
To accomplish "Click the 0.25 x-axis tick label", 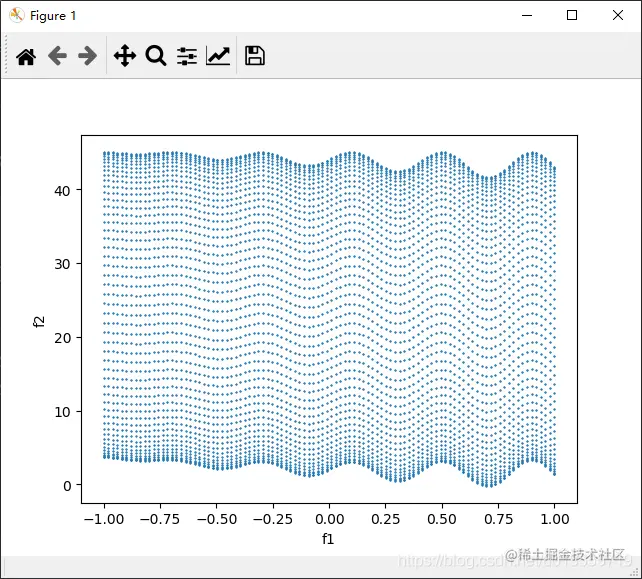I will tap(385, 519).
